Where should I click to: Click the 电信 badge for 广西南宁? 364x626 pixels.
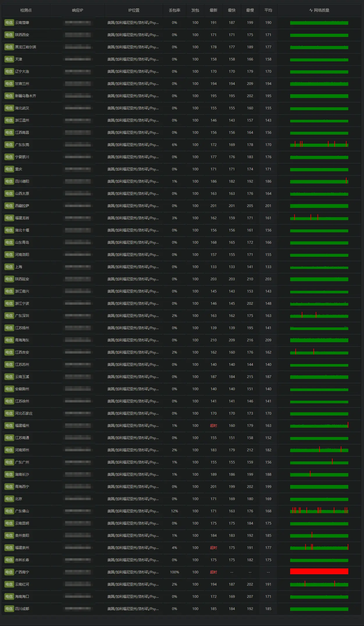tap(9, 572)
